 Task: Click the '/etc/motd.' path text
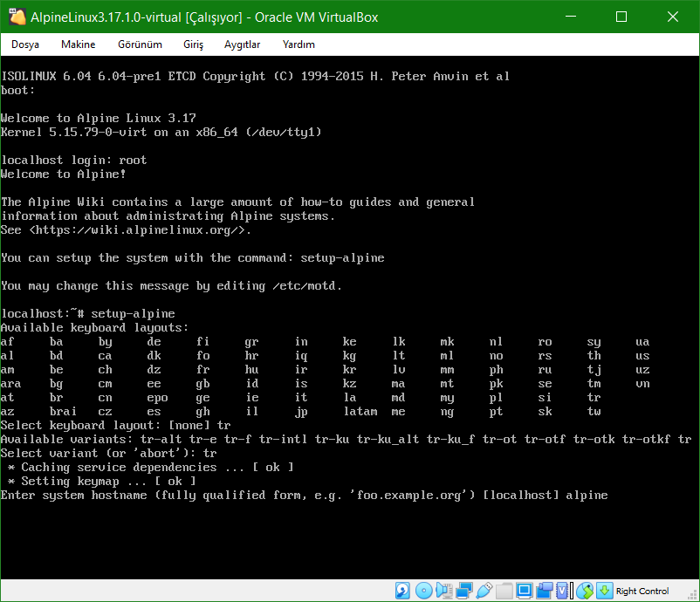pyautogui.click(x=307, y=285)
